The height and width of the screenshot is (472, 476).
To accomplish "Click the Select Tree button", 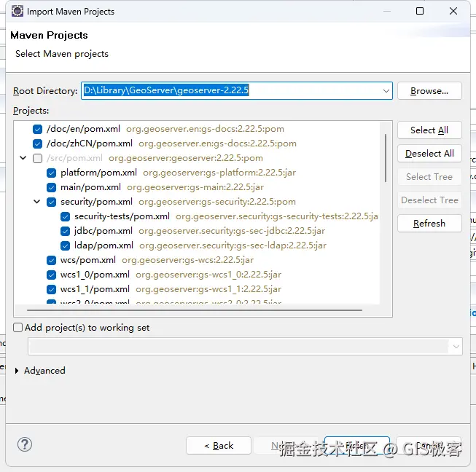I will 429,177.
